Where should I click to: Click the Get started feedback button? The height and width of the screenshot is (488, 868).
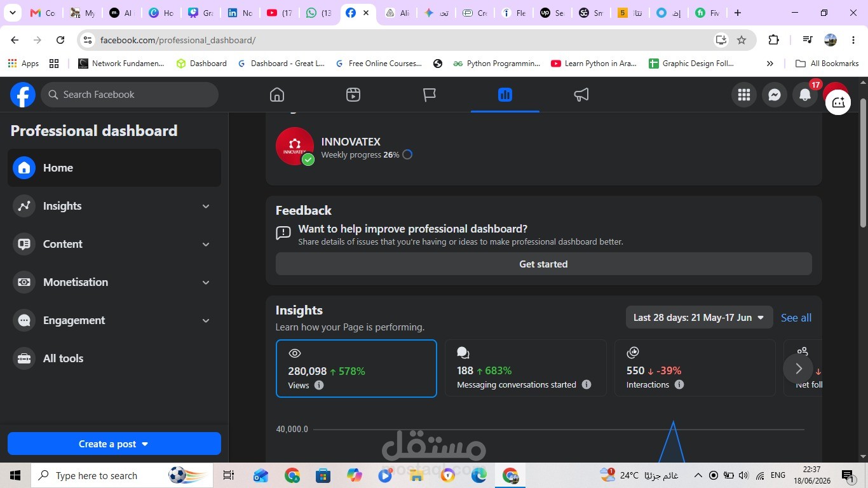point(543,264)
